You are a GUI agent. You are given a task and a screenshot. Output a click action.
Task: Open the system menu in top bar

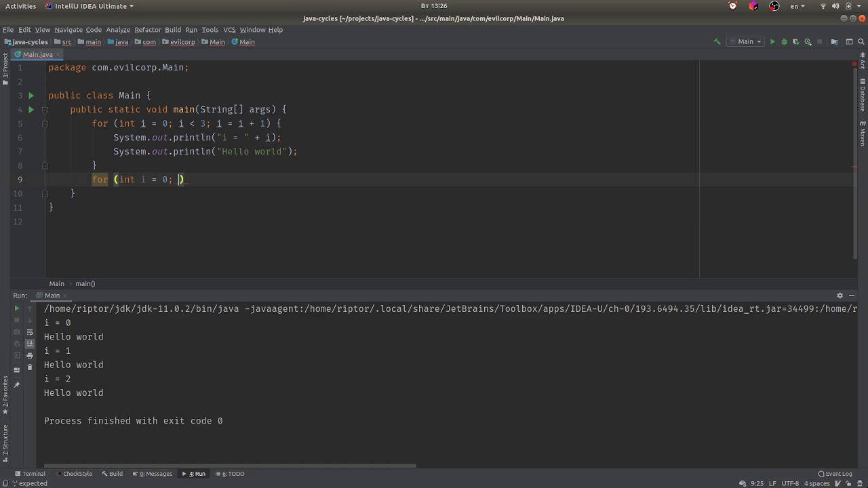click(x=848, y=6)
